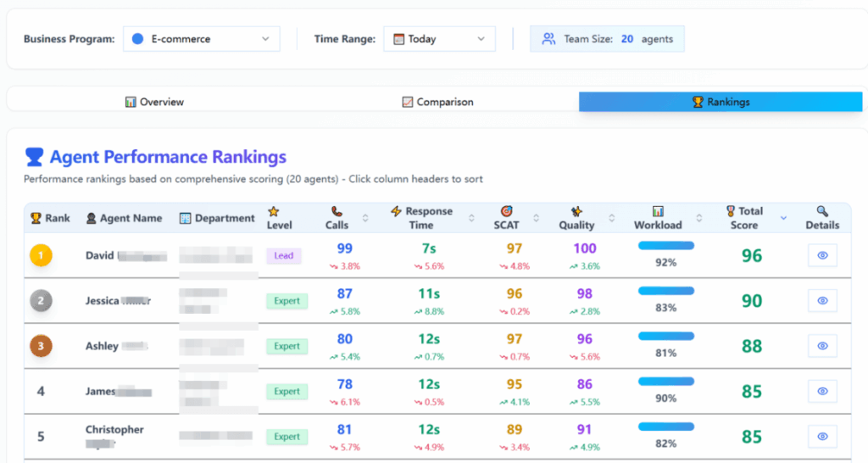Show Christopher's details with eye icon

(x=822, y=437)
